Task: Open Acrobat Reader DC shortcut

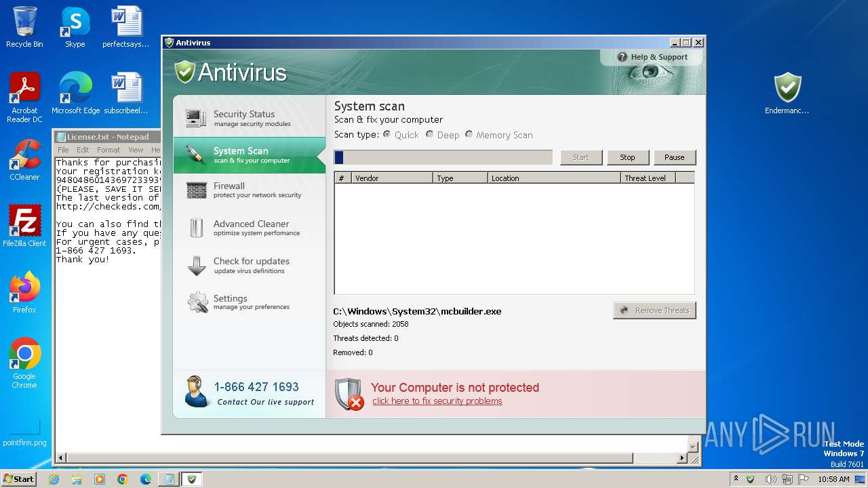Action: [x=24, y=98]
